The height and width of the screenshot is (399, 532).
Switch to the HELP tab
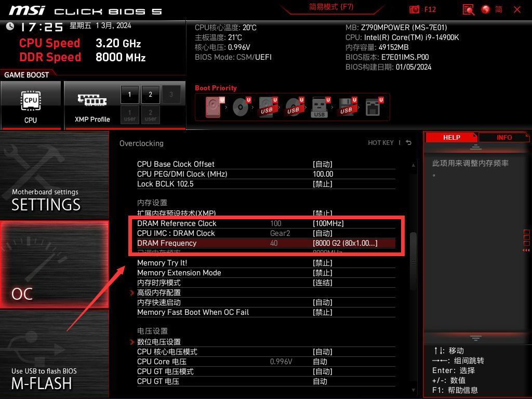451,137
